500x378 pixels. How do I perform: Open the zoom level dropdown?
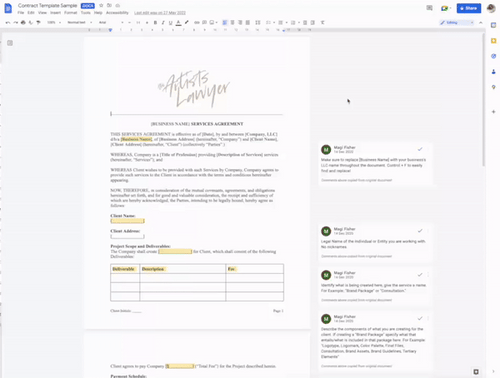click(54, 23)
